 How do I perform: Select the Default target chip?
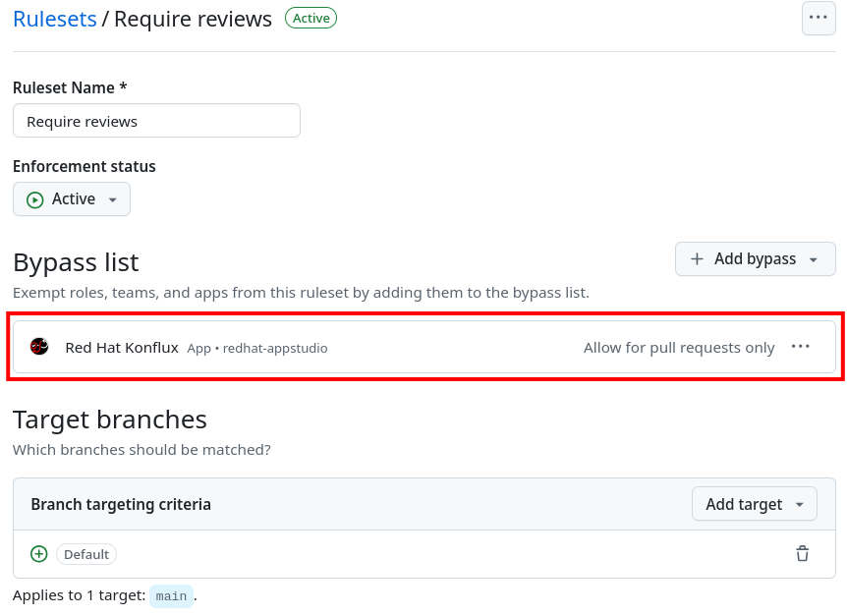click(86, 553)
